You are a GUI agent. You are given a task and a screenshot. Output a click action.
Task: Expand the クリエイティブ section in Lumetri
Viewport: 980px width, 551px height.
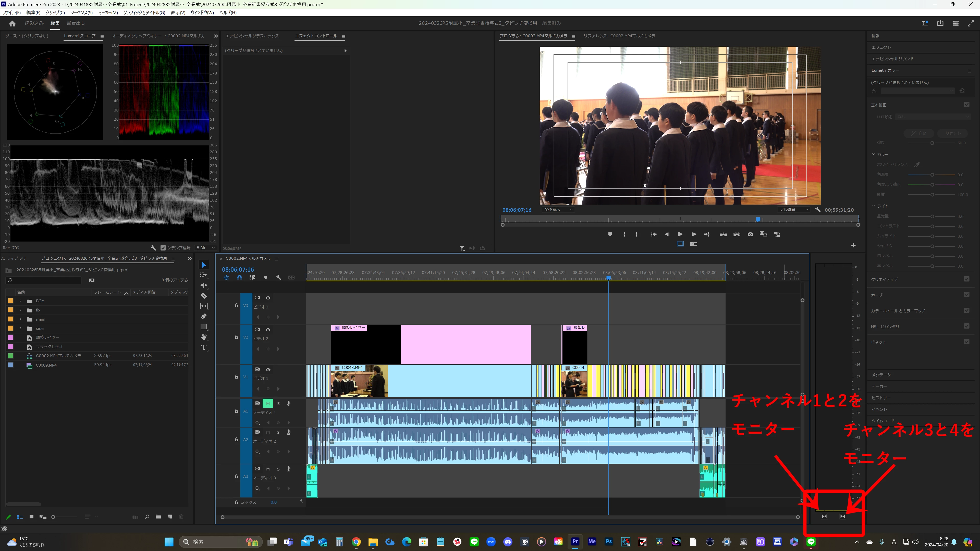click(x=884, y=280)
